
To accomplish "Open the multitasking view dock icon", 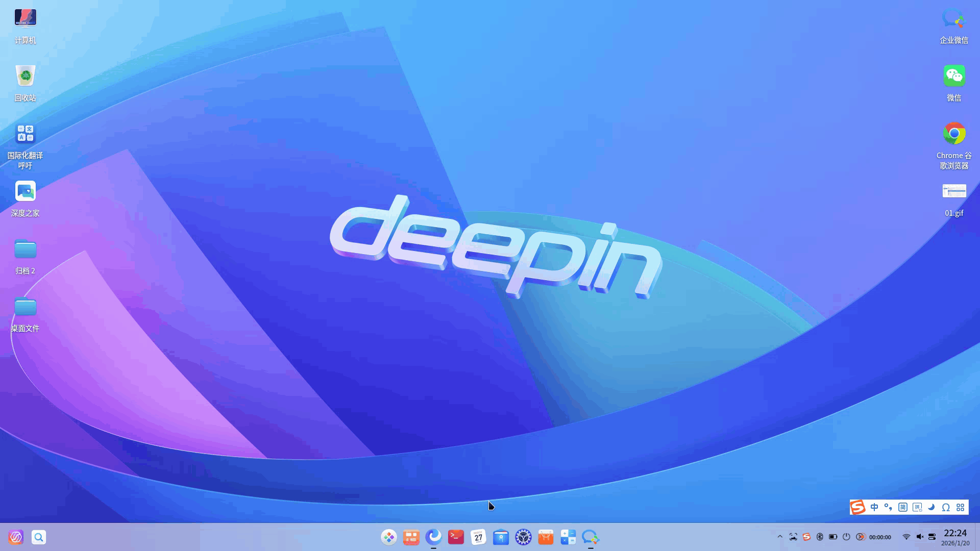I will coord(411,537).
